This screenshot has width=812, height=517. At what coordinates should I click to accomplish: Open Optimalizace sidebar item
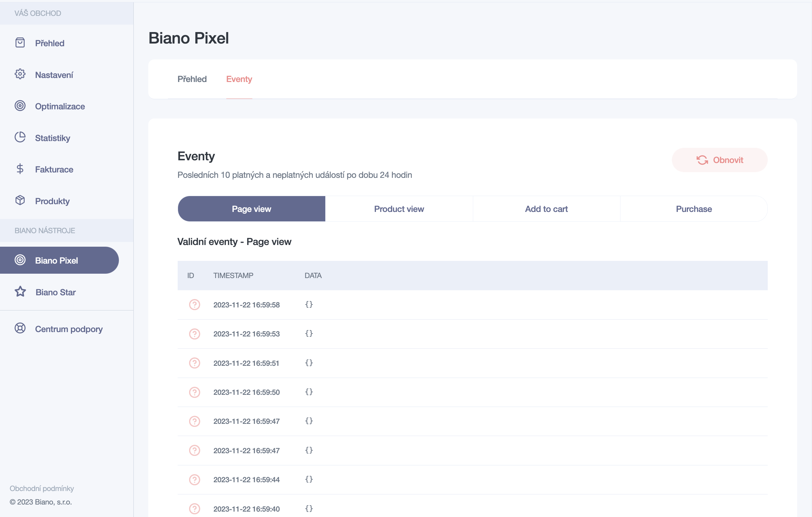59,106
